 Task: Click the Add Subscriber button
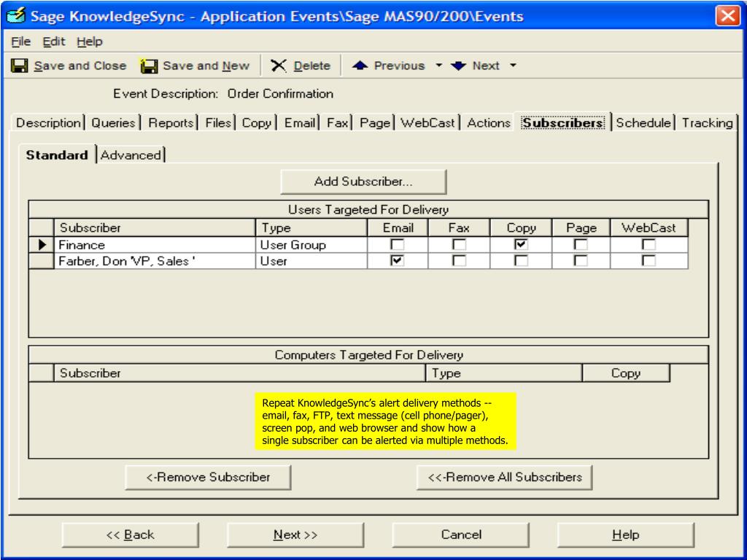coord(363,182)
